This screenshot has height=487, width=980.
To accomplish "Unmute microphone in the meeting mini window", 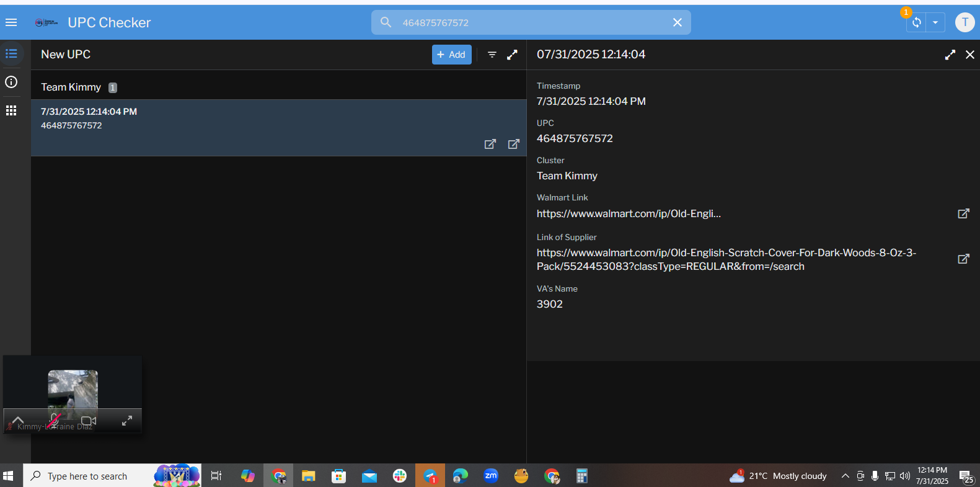I will tap(54, 421).
